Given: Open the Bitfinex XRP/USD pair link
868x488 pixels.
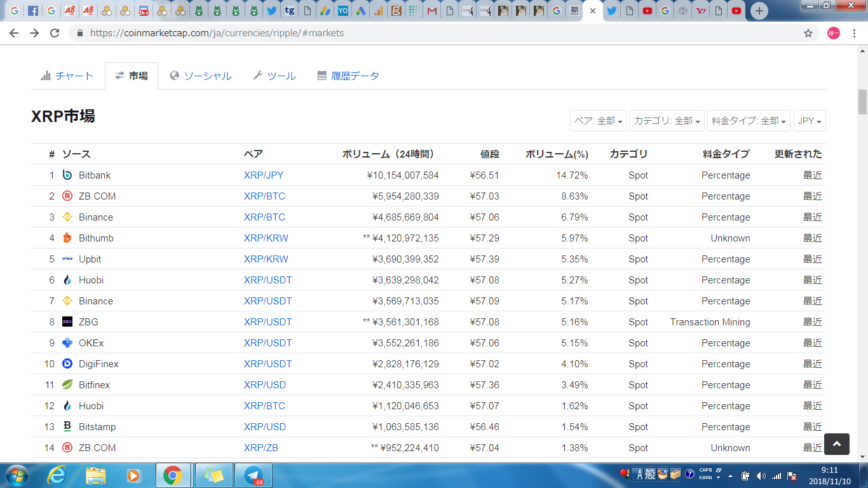Looking at the screenshot, I should tap(265, 385).
